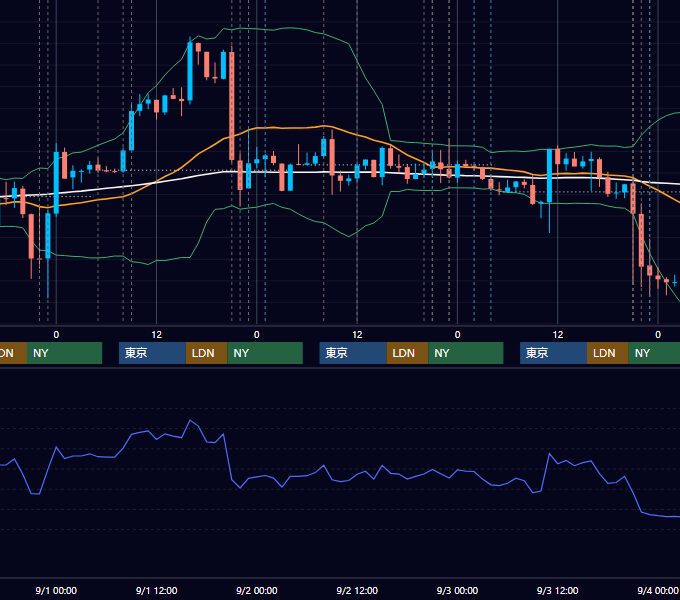Click the 9/3 00:00 date label

click(x=457, y=590)
